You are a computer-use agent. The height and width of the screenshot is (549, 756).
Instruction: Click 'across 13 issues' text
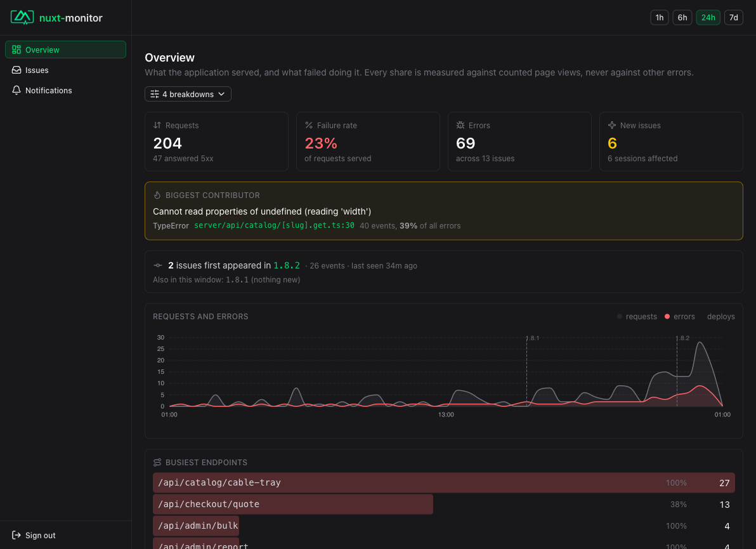click(485, 158)
